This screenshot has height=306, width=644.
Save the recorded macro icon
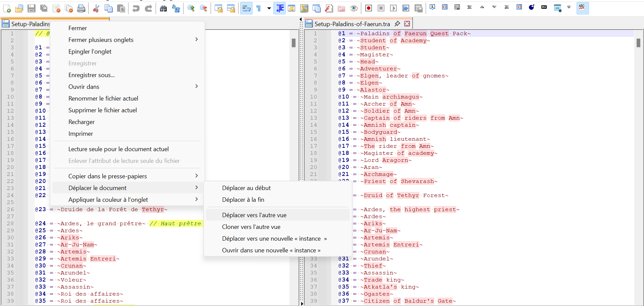click(418, 8)
